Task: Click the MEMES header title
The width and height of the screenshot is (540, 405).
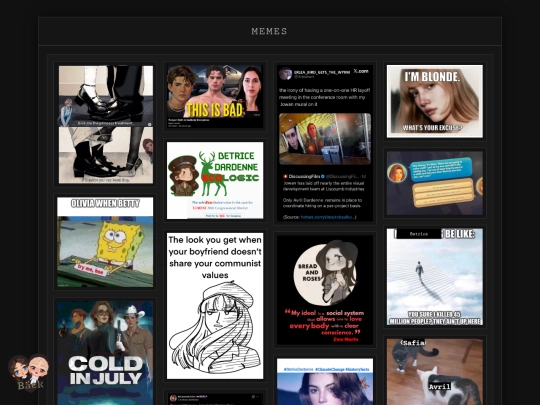Action: tap(269, 31)
